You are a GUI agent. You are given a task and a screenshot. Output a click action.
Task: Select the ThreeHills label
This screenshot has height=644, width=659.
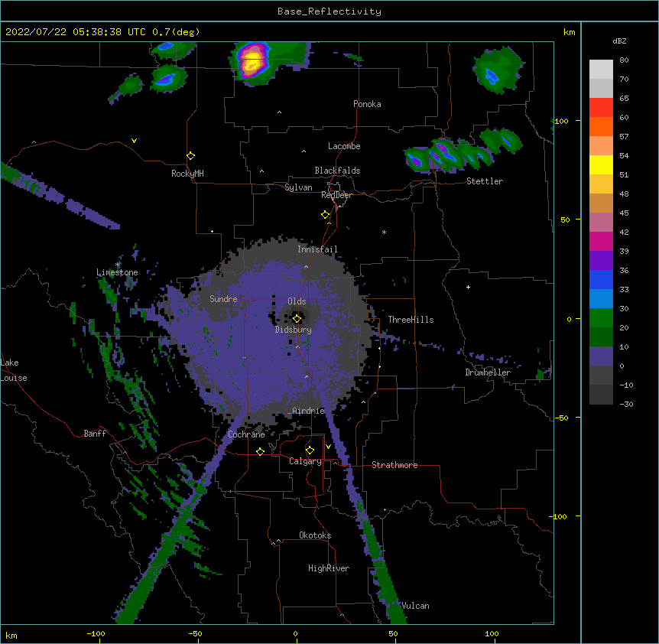tap(411, 320)
